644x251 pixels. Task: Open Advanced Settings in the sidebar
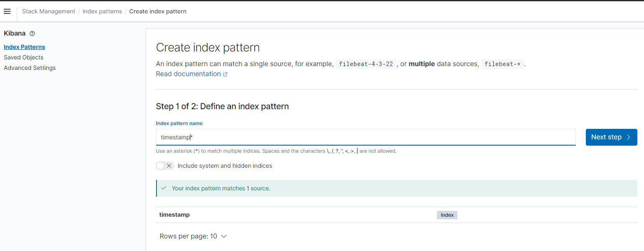(x=30, y=68)
